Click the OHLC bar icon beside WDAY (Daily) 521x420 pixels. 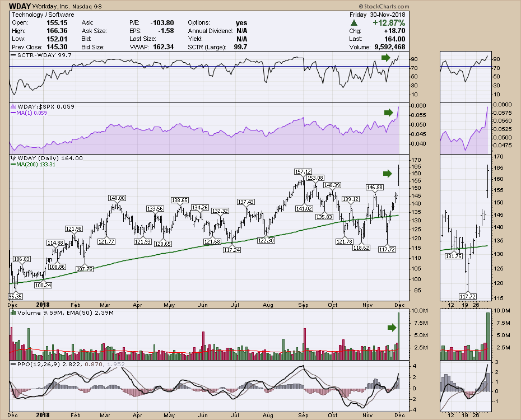point(13,158)
